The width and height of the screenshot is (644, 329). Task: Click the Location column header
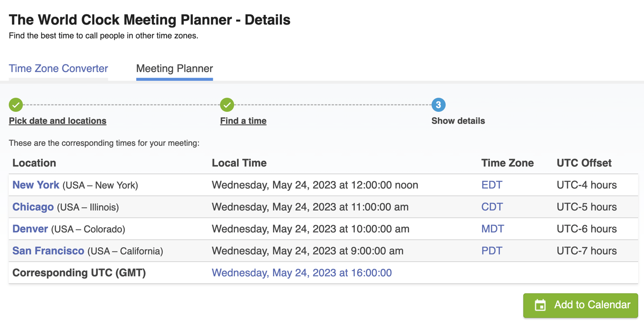pyautogui.click(x=34, y=163)
